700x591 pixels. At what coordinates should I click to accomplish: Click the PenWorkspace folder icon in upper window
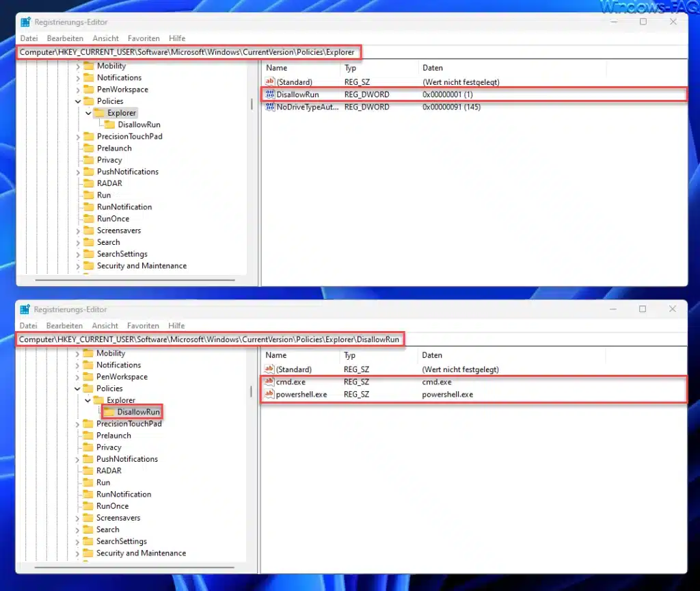coord(89,90)
